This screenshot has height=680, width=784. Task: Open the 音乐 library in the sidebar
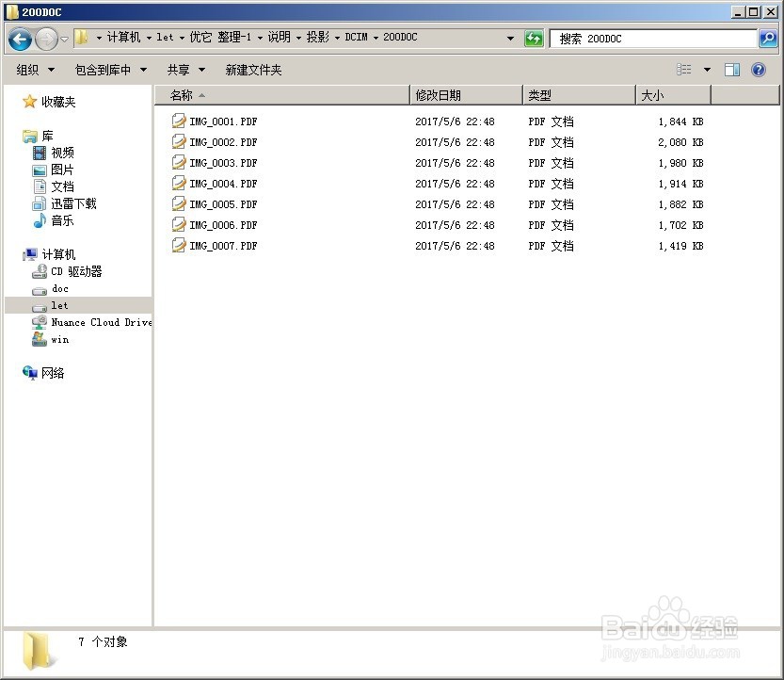[61, 220]
